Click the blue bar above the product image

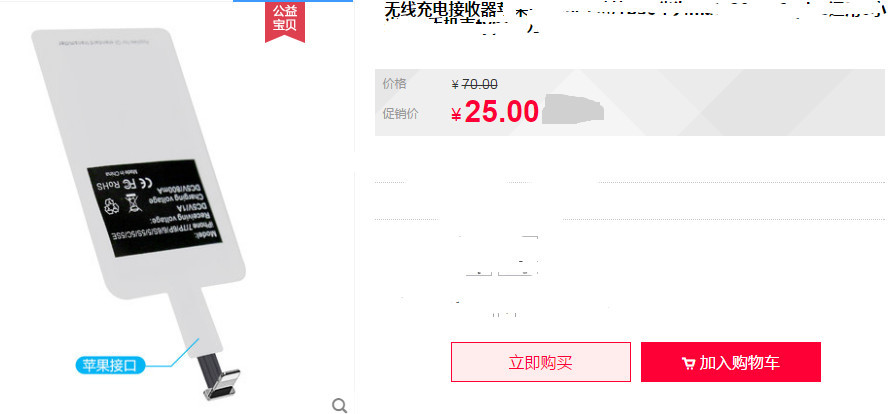(x=293, y=1)
